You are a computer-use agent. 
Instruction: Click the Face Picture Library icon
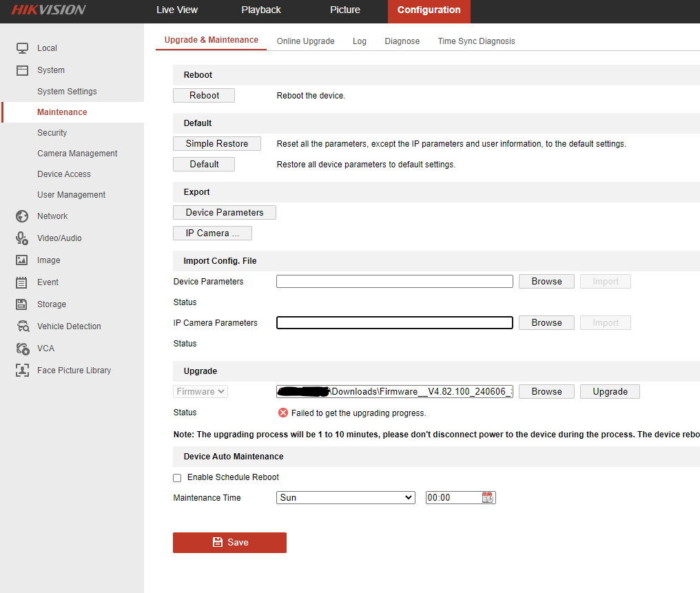22,371
